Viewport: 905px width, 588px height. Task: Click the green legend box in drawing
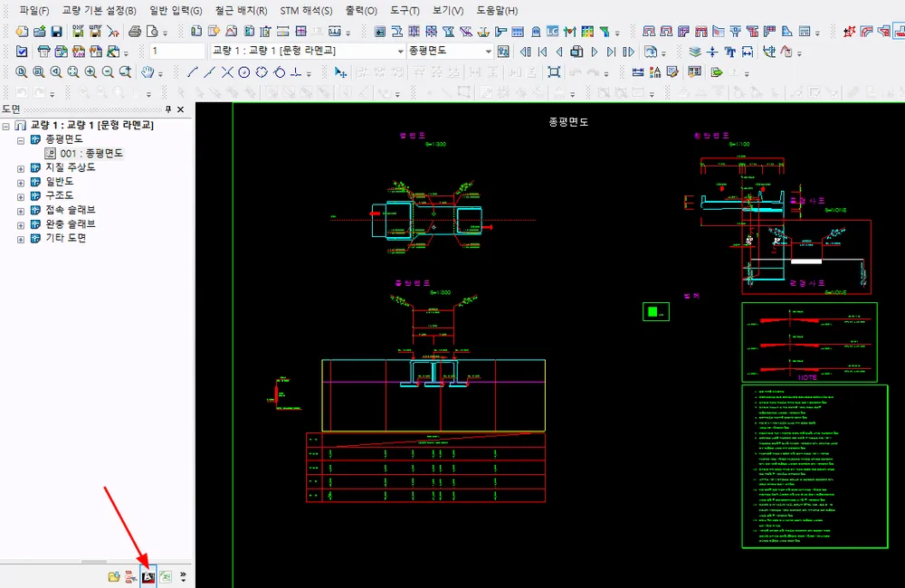point(655,311)
